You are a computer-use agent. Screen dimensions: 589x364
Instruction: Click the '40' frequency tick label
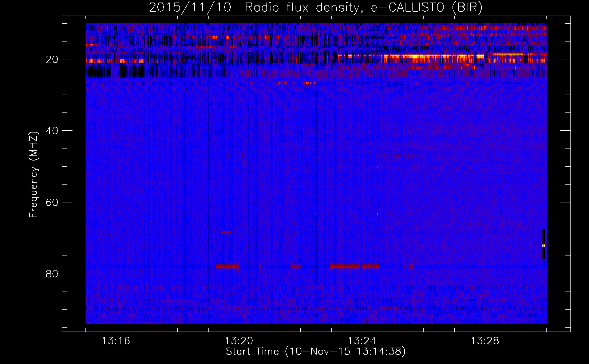pyautogui.click(x=52, y=131)
